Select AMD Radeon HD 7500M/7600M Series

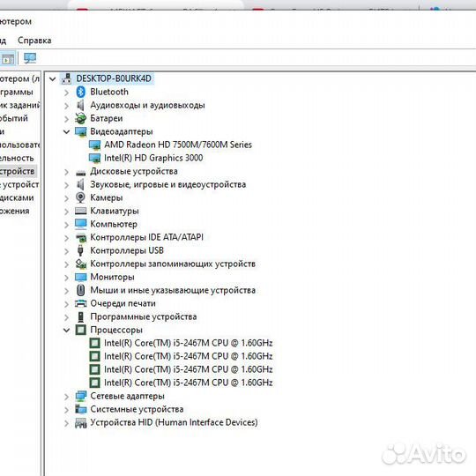click(178, 145)
